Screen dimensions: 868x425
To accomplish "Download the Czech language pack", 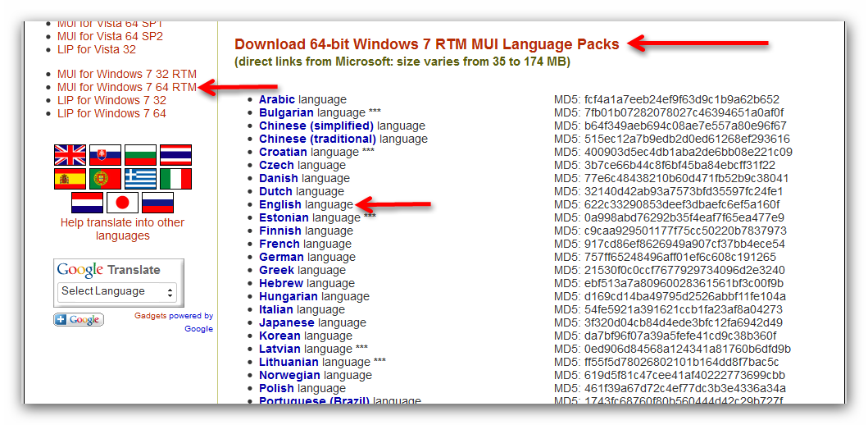I will point(276,165).
